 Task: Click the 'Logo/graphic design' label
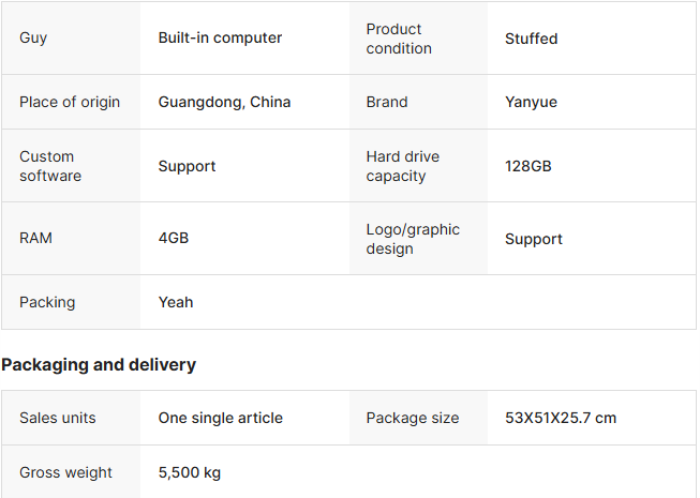click(x=413, y=239)
